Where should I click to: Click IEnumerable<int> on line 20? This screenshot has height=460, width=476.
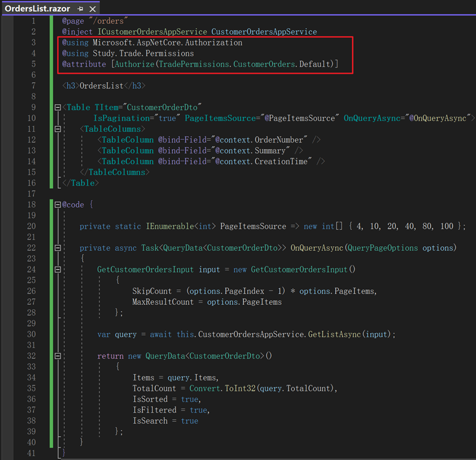point(181,226)
